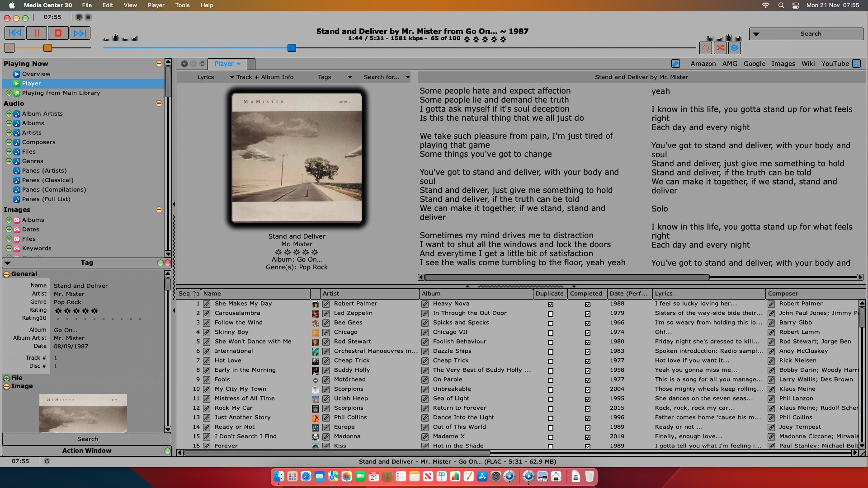The width and height of the screenshot is (868, 488).
Task: Toggle Duplicate checkbox for Carouselambra
Action: point(551,314)
